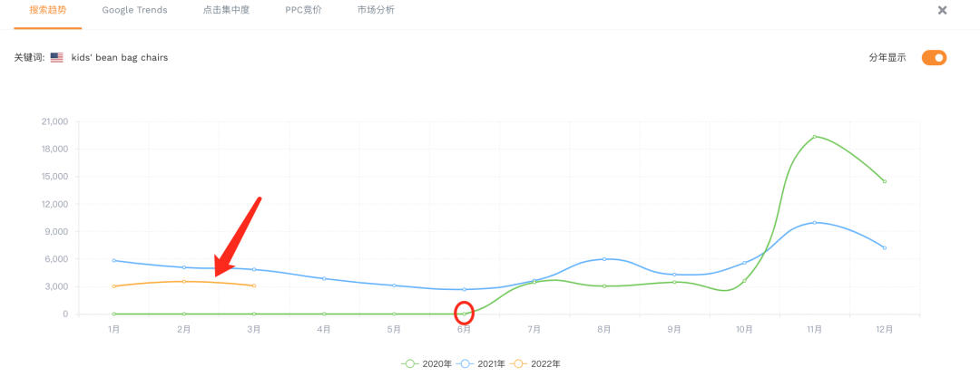Click the 2022 February data point
980x377 pixels.
click(184, 281)
